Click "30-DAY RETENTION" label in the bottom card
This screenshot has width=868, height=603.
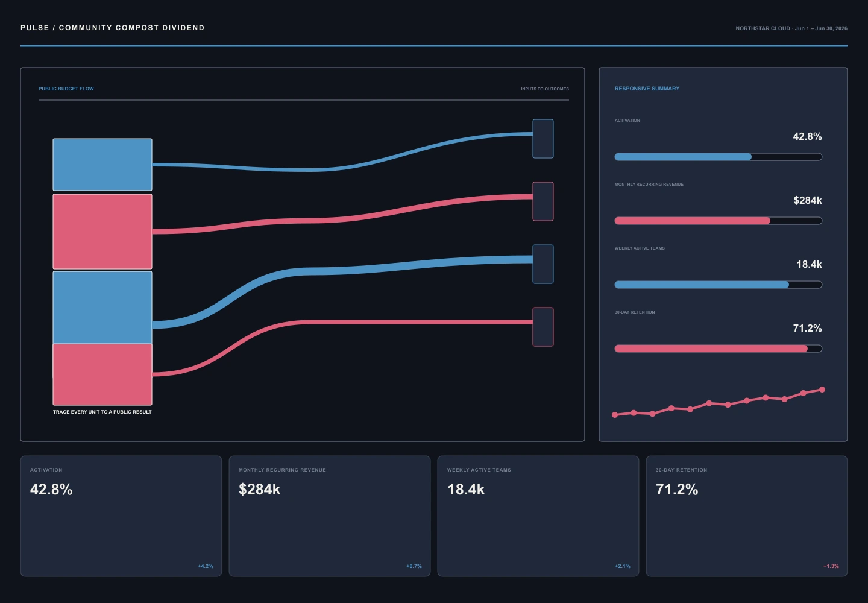pos(682,470)
